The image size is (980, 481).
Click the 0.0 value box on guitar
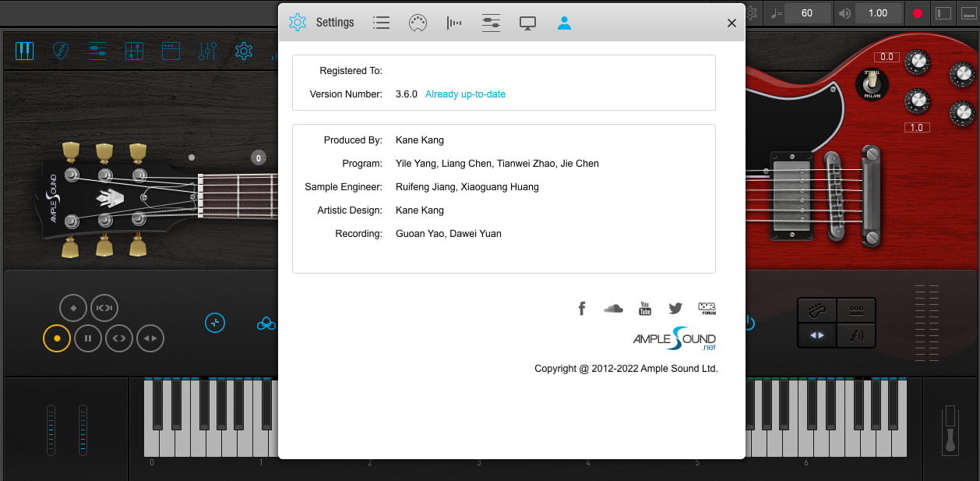coord(887,57)
